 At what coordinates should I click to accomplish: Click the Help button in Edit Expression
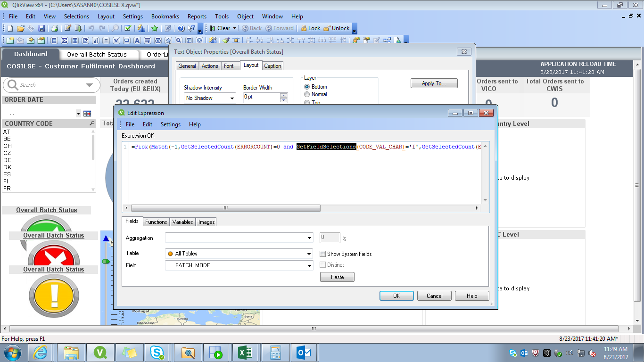[x=472, y=296]
